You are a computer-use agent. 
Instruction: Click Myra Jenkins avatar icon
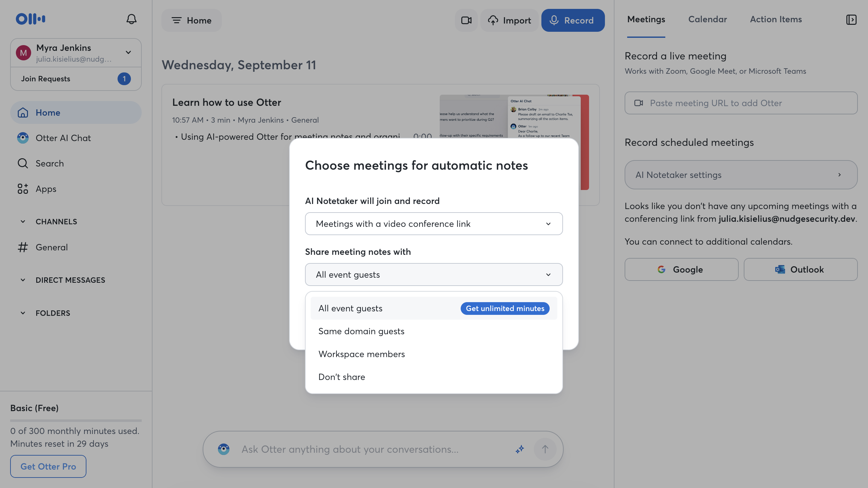24,52
